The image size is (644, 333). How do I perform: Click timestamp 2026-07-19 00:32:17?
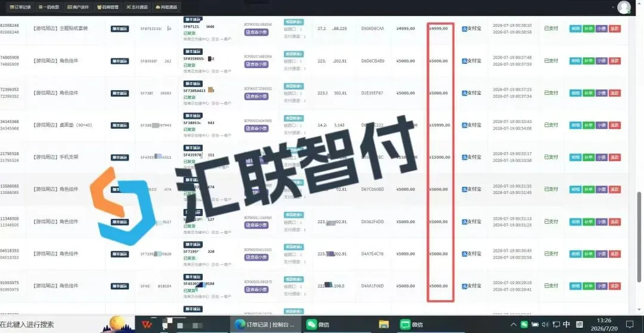click(512, 154)
